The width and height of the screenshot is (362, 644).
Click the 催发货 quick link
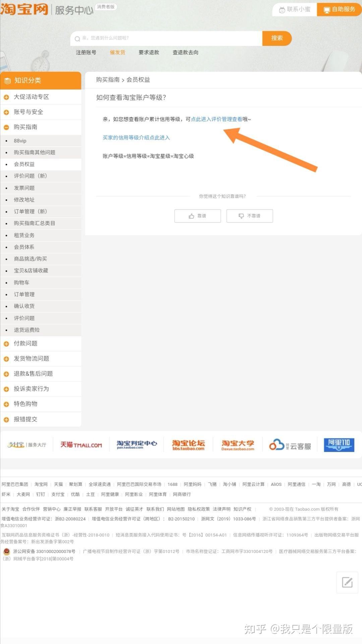[x=118, y=52]
